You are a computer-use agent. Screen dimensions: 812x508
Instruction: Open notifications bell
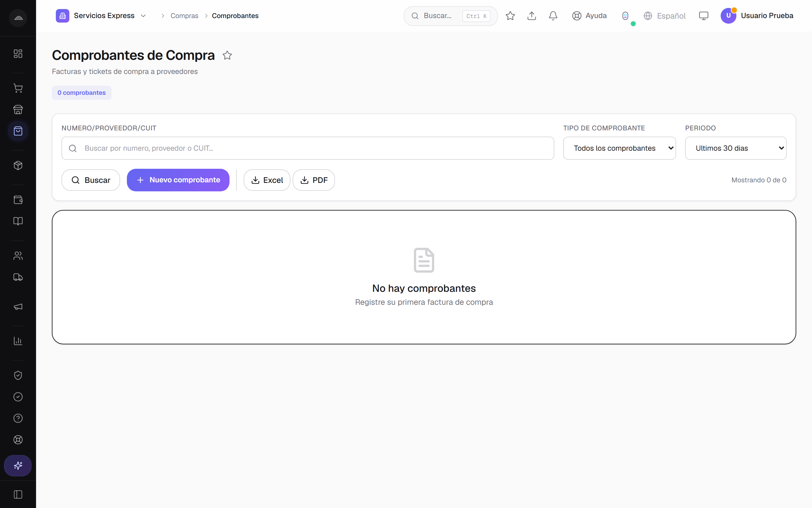click(x=553, y=16)
